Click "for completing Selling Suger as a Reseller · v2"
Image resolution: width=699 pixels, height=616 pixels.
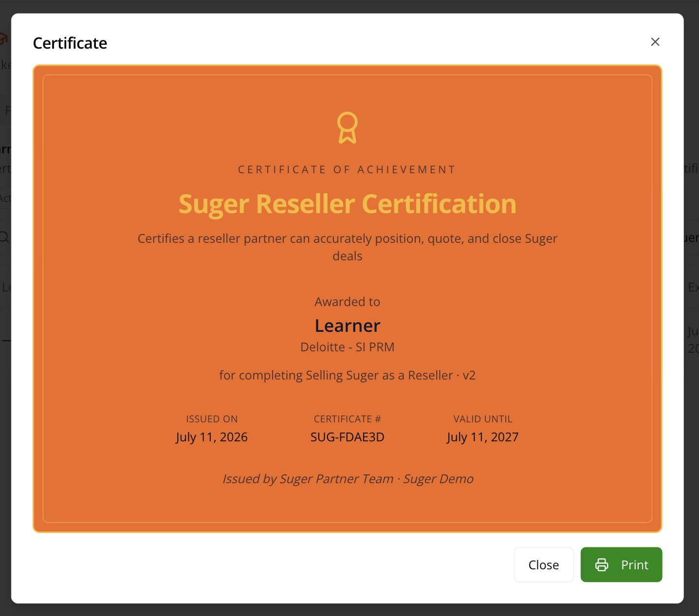click(x=348, y=375)
